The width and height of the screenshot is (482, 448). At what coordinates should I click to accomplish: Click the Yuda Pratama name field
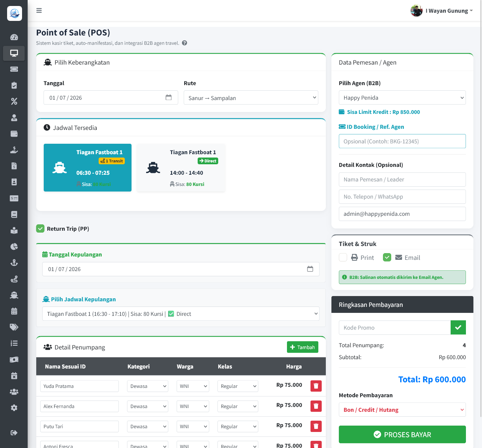pos(80,386)
